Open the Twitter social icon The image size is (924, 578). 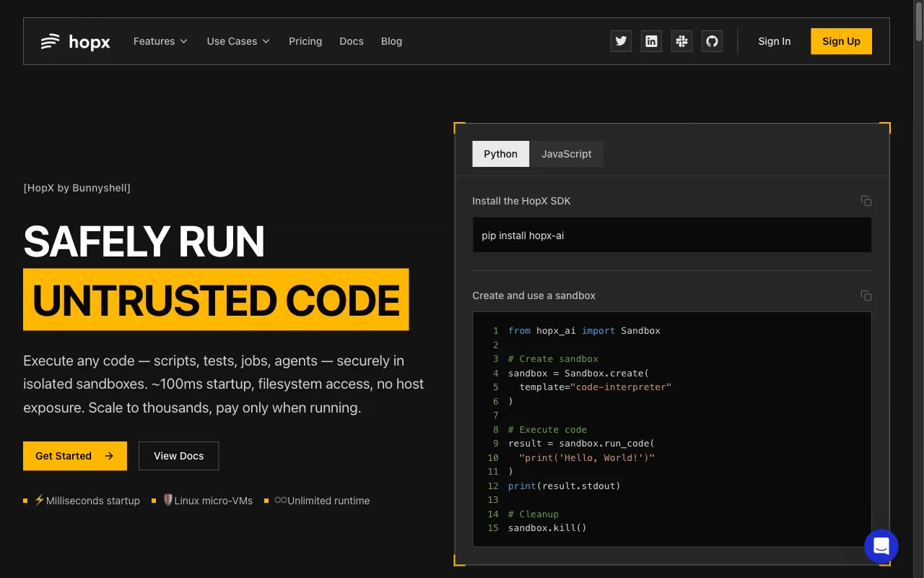(621, 41)
